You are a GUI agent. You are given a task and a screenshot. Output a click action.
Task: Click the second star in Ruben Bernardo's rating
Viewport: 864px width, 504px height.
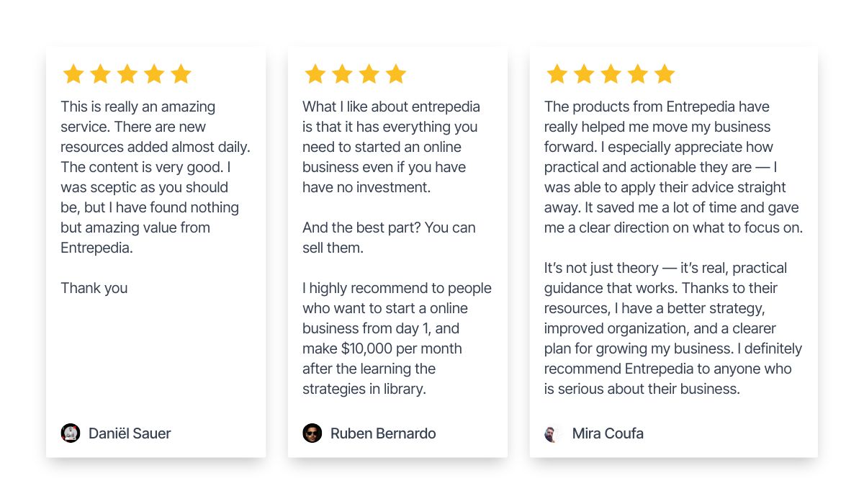(x=342, y=74)
